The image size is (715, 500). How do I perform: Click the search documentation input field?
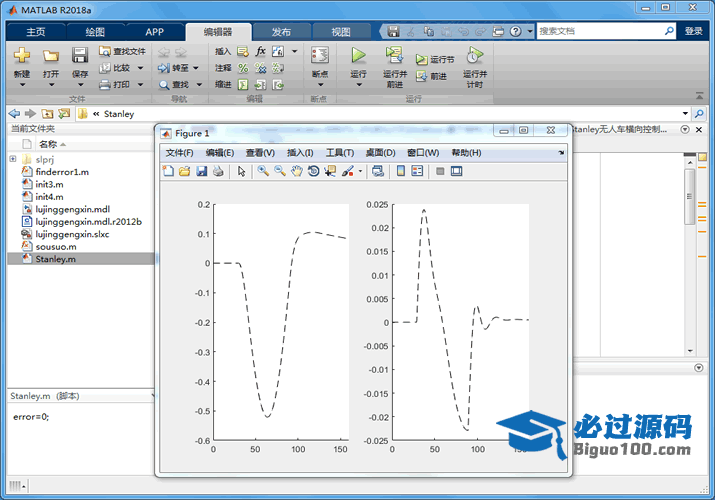click(600, 31)
